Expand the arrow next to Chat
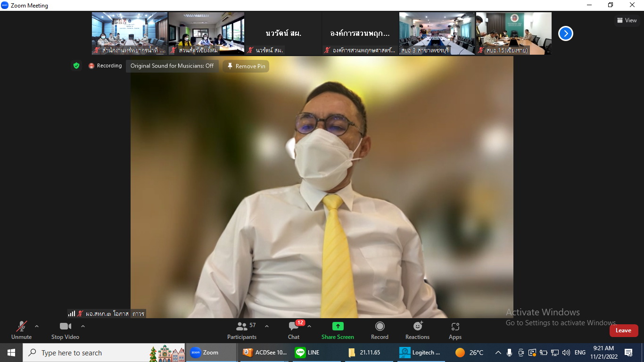The image size is (644, 362). click(x=309, y=326)
